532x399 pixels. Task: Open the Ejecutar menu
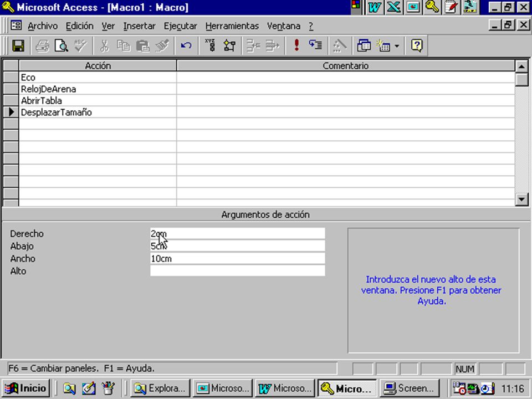pyautogui.click(x=180, y=26)
